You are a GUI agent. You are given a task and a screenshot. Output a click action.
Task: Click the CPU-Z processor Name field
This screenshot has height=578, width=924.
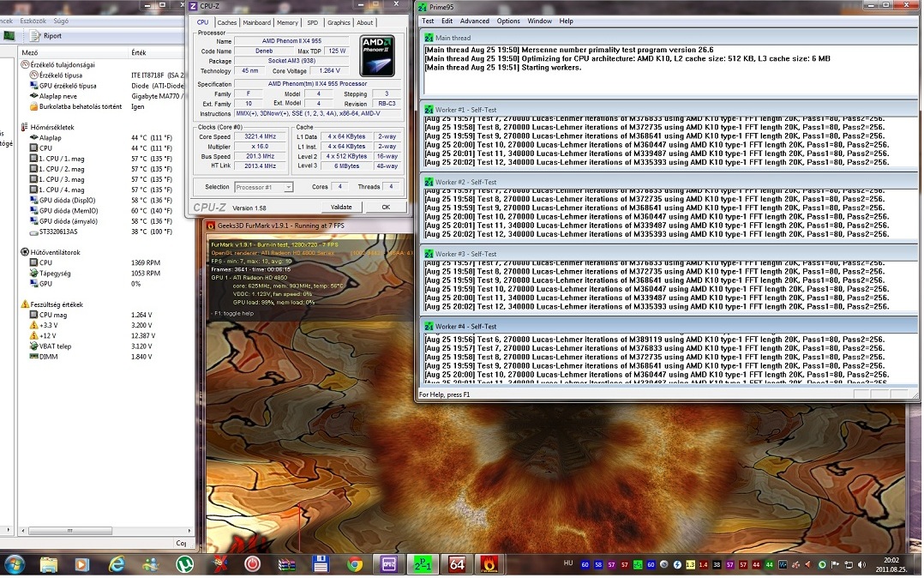pos(291,40)
